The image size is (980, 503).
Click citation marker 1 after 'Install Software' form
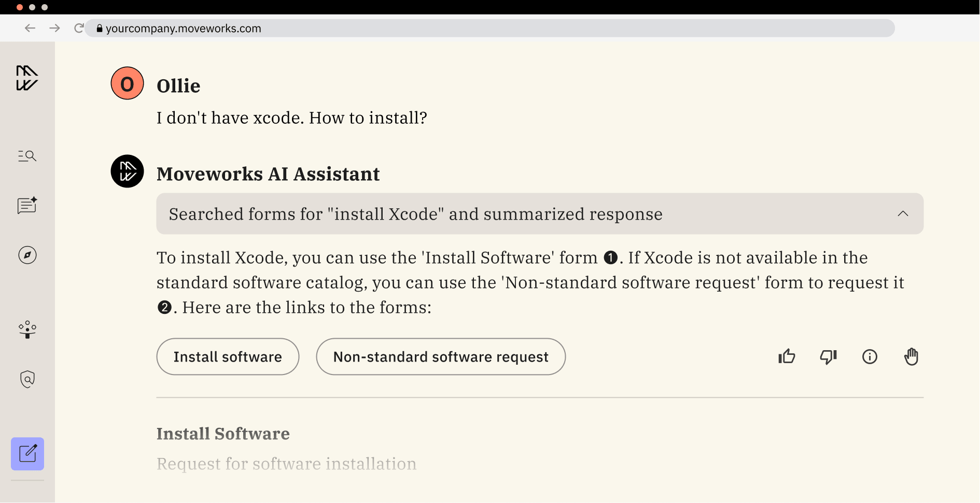click(x=611, y=257)
